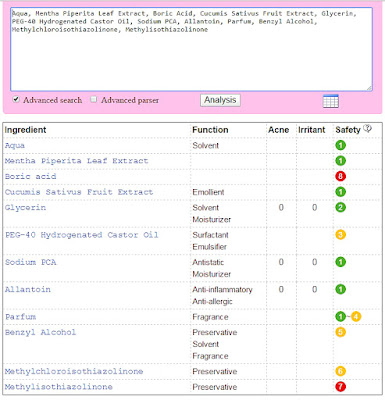Click Methylisothiazolinone's red safety rating 7
This screenshot has height=400, width=385.
coord(340,387)
